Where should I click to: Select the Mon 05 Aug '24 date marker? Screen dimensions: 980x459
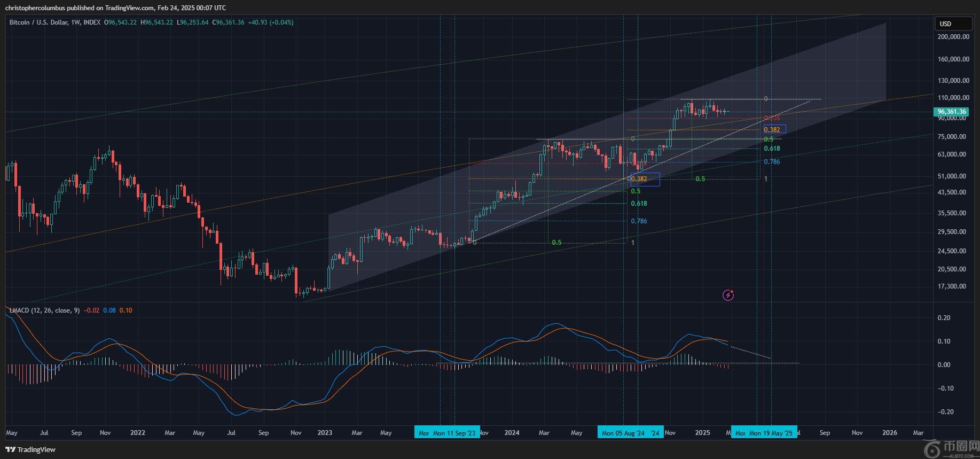coord(623,433)
